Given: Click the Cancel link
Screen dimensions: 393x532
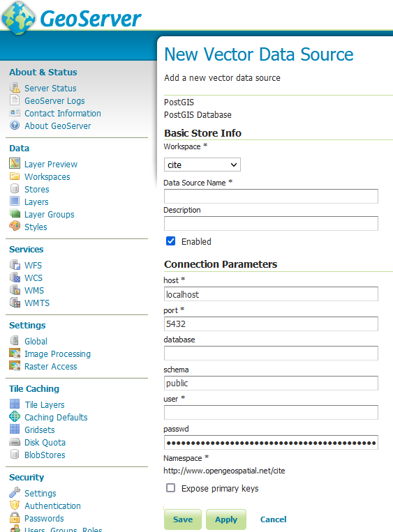Looking at the screenshot, I should click(273, 519).
